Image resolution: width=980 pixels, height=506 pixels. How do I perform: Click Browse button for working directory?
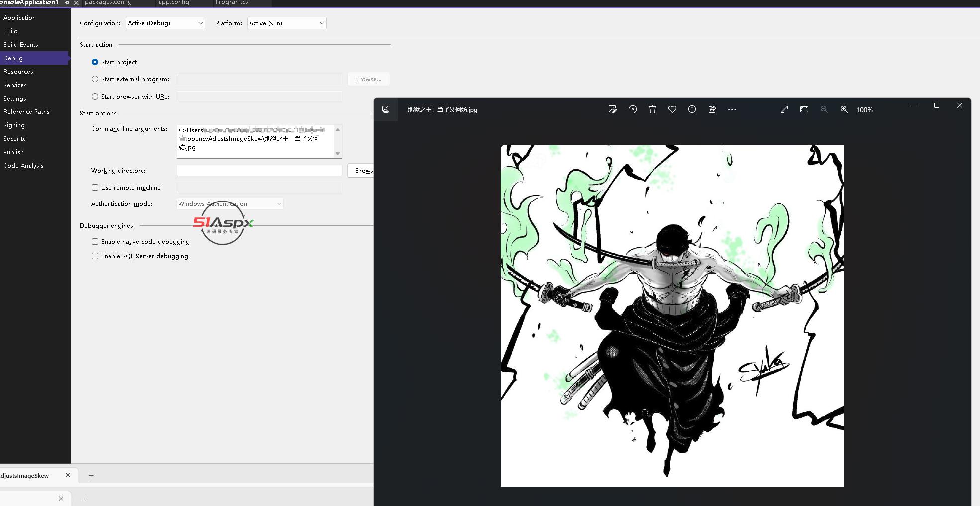point(361,171)
